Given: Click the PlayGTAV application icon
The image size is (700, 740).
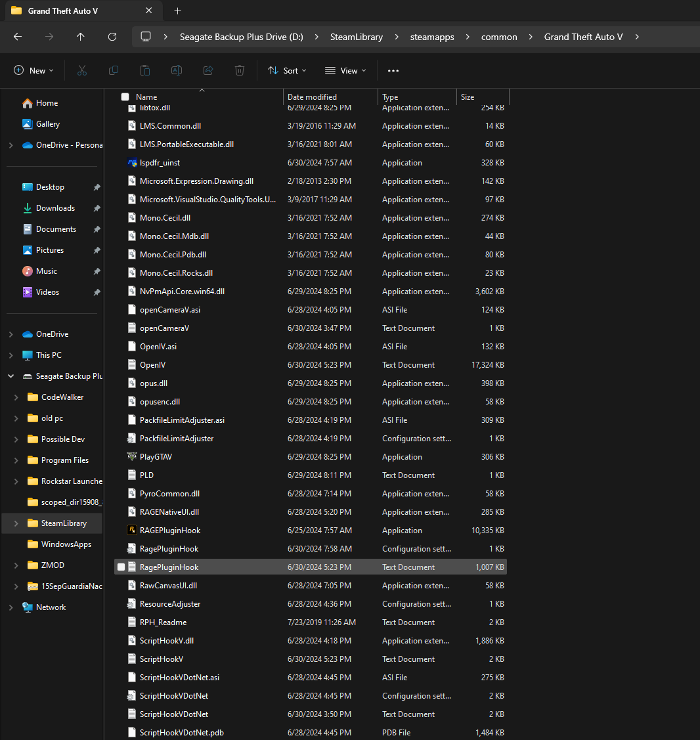Looking at the screenshot, I should [x=132, y=457].
